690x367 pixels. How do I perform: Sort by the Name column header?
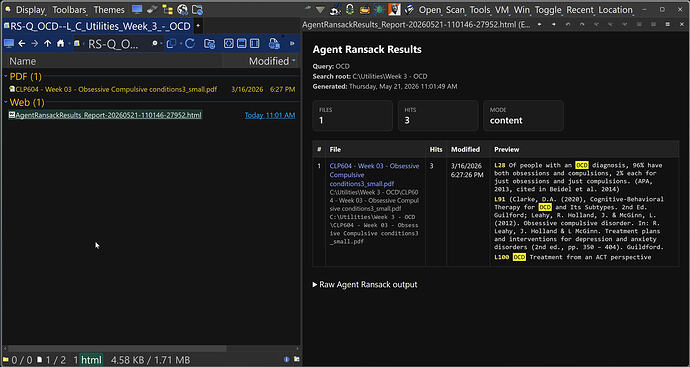(x=23, y=61)
